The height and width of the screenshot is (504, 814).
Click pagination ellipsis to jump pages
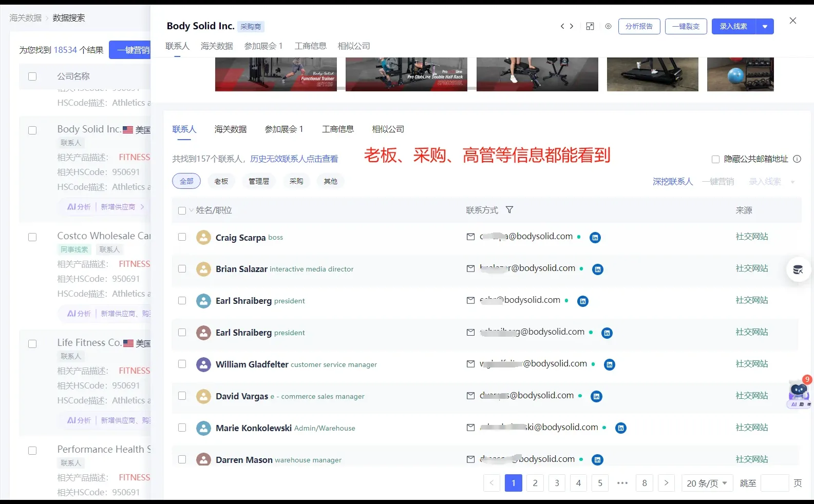pos(622,483)
